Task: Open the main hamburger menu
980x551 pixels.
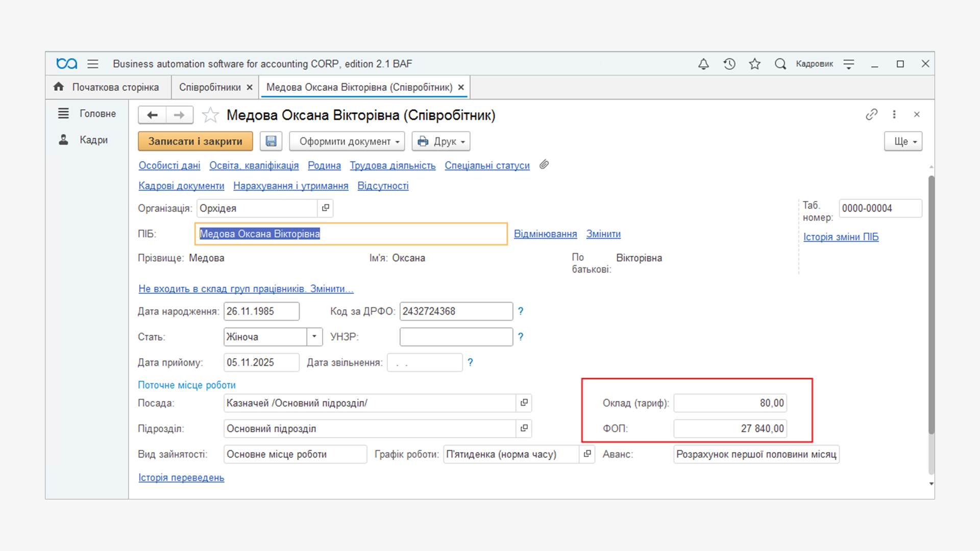Action: coord(92,64)
